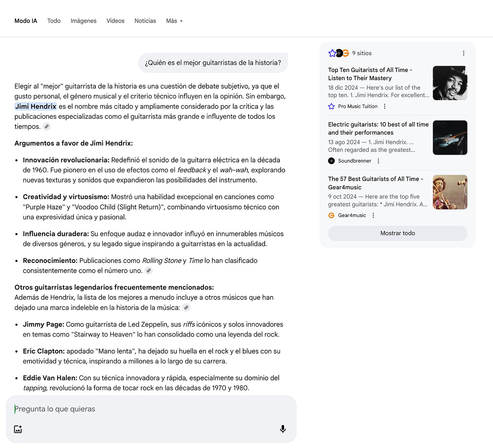Click the bold "Influencia duradera:" text

pyautogui.click(x=56, y=234)
